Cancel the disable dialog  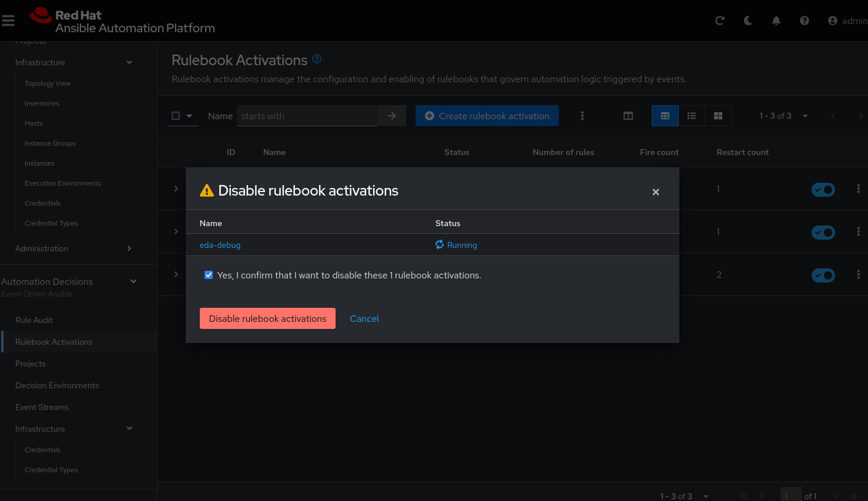[x=364, y=318]
